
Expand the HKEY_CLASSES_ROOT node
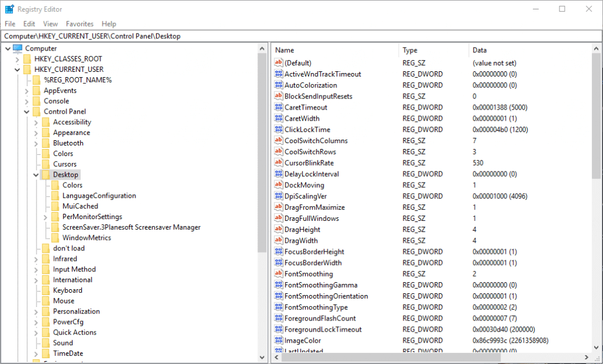pos(18,58)
